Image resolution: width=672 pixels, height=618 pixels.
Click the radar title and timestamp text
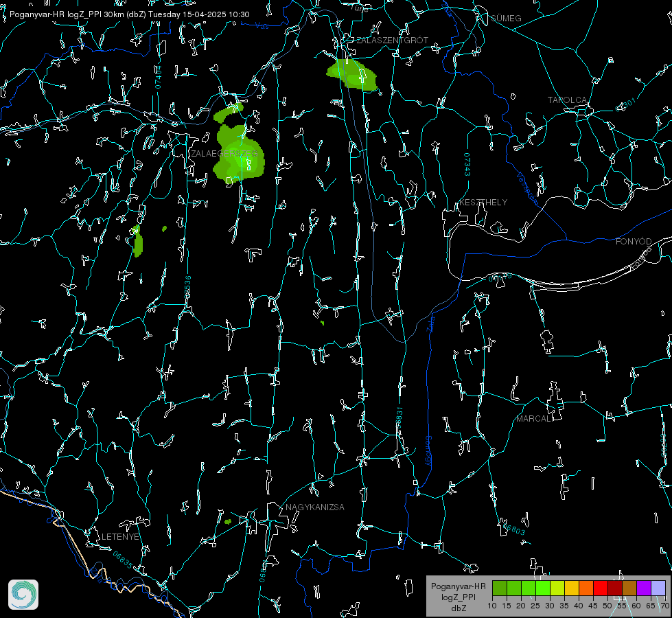point(130,14)
